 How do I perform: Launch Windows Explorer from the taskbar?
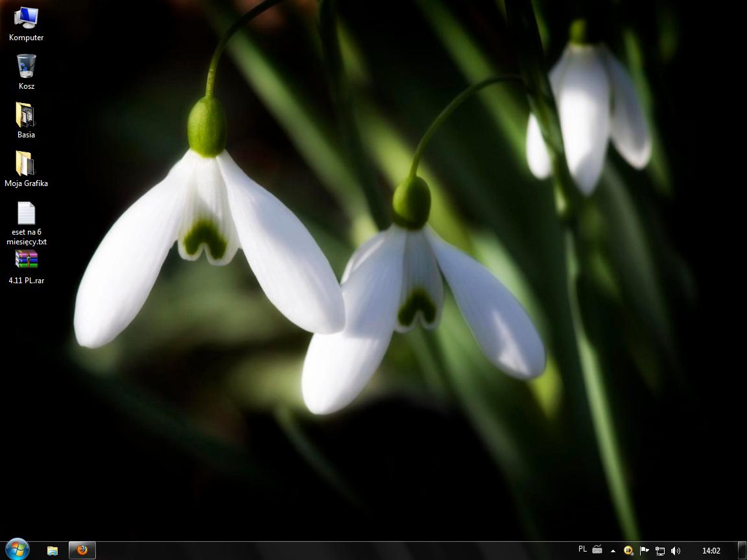53,550
